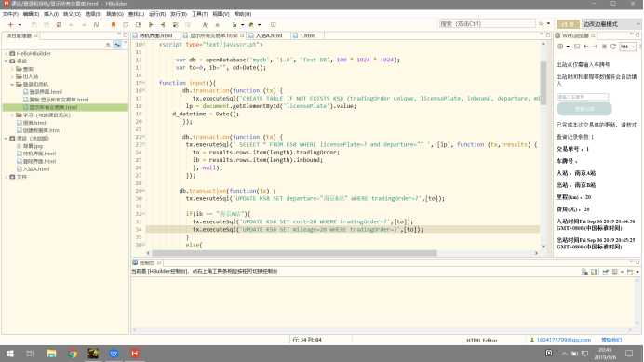Click the back arrow in Web browser panel
The image size is (644, 362).
[x=586, y=47]
